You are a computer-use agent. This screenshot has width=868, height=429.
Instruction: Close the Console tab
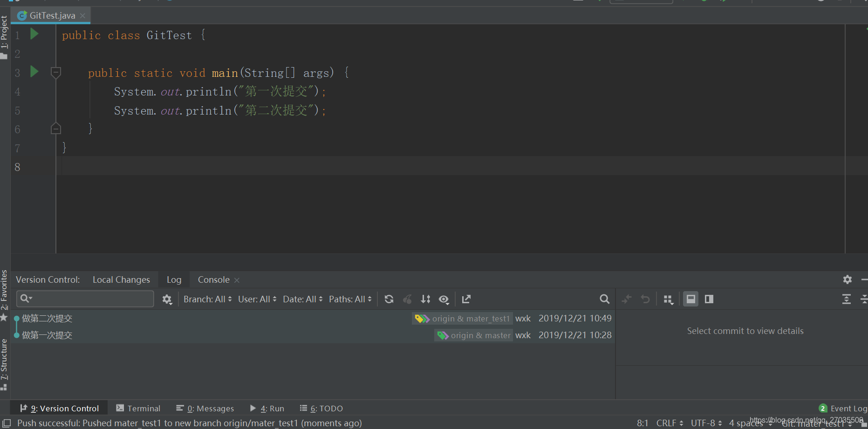pos(237,280)
